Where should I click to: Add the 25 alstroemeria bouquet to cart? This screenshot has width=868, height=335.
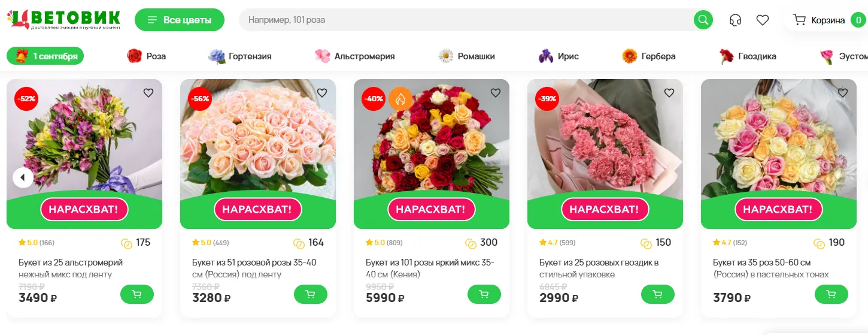[x=136, y=294]
